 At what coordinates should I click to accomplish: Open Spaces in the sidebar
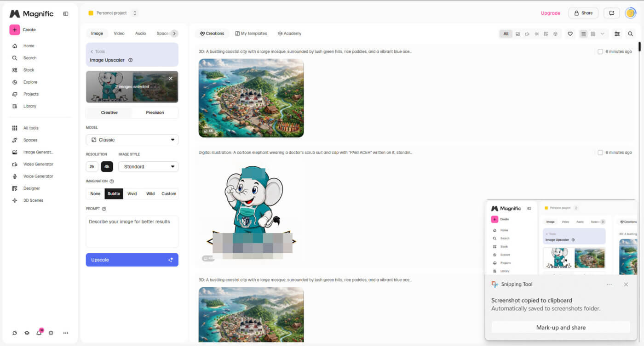coord(30,140)
